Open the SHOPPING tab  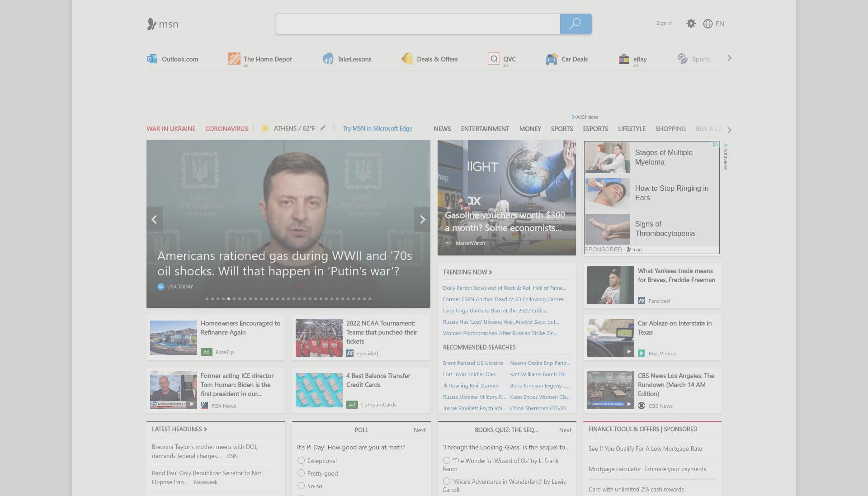coord(670,129)
